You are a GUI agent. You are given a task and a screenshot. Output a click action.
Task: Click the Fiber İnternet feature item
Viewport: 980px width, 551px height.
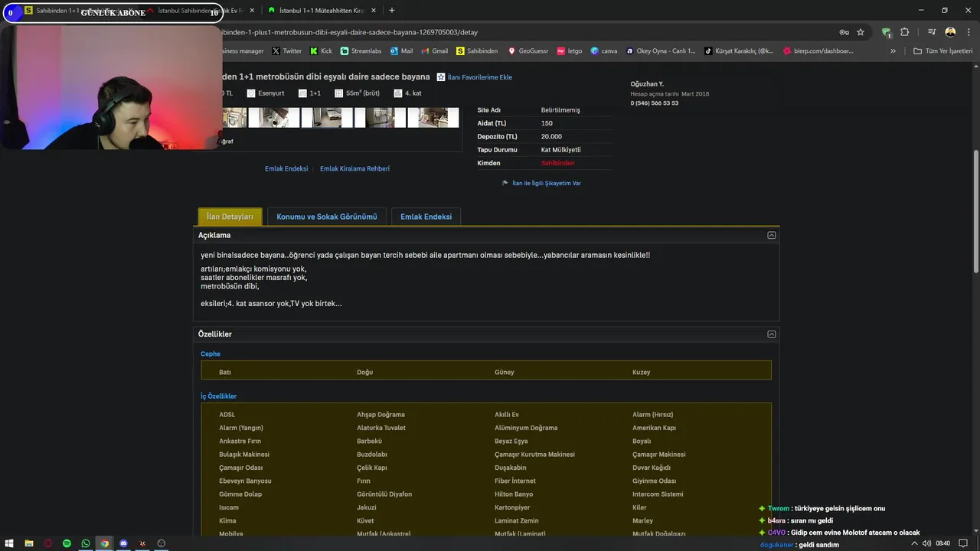tap(514, 481)
